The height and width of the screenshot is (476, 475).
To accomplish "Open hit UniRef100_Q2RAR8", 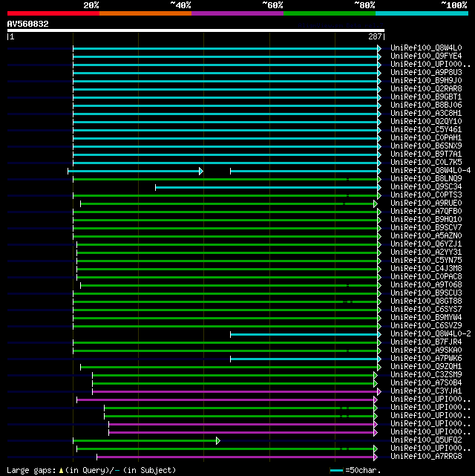I will [426, 89].
